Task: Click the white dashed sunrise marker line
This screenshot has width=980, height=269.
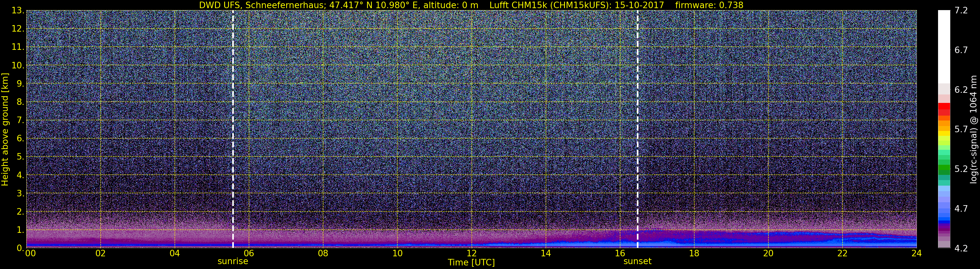Action: [x=233, y=129]
